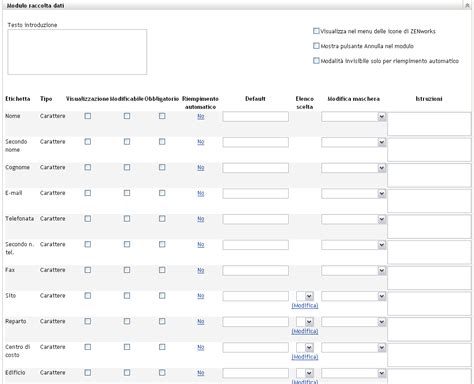Enable Obbligatorio for E-mail
This screenshot has height=384, width=474.
162,193
